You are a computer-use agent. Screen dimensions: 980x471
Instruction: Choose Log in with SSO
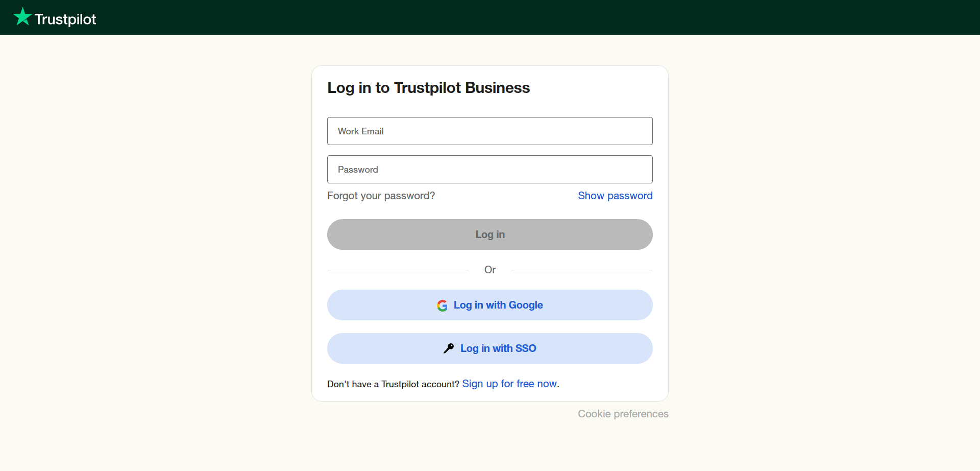[x=490, y=348]
